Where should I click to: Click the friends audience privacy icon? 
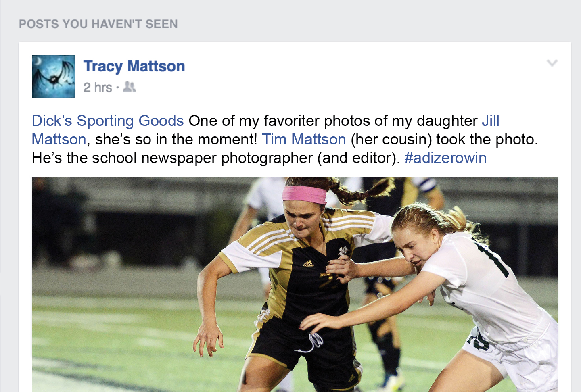129,87
